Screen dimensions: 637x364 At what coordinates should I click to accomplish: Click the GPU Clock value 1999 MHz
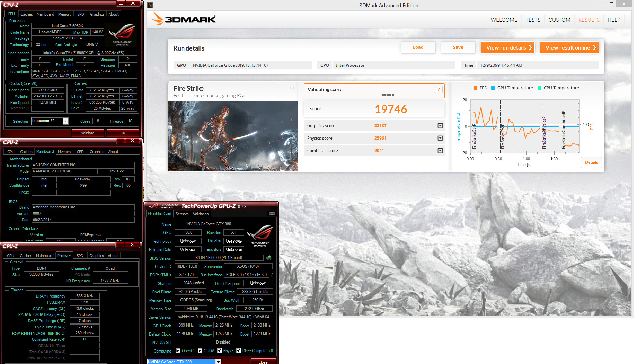[x=185, y=326]
